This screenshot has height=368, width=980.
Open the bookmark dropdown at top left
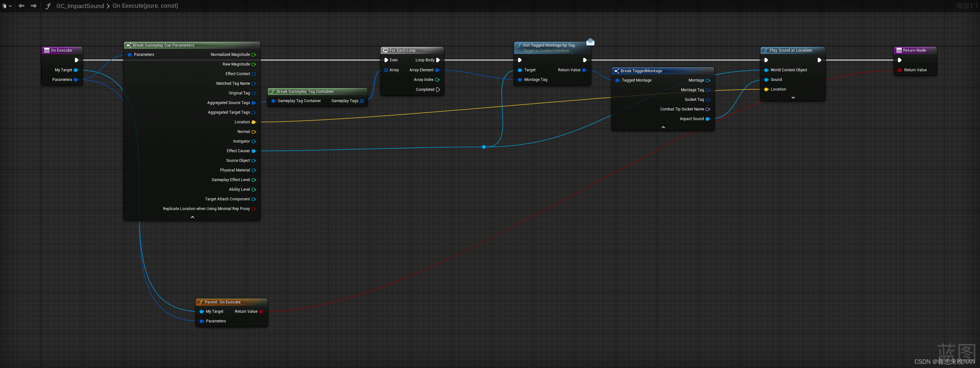7,6
